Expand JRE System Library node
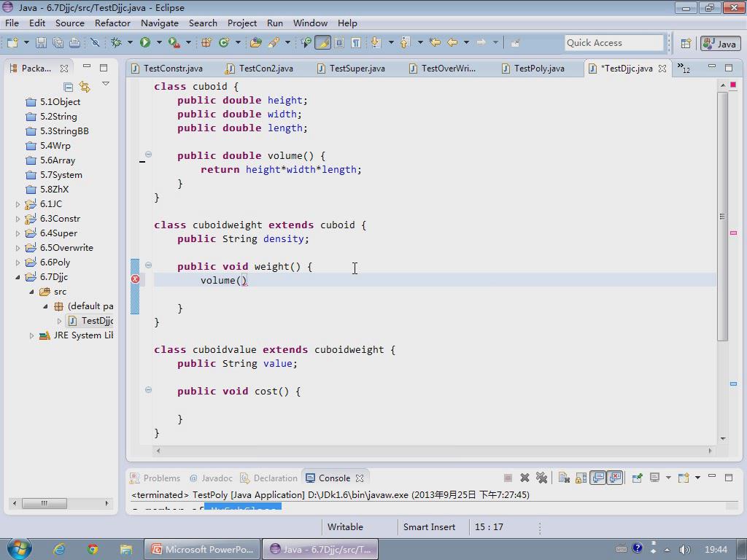This screenshot has height=560, width=747. 31,335
